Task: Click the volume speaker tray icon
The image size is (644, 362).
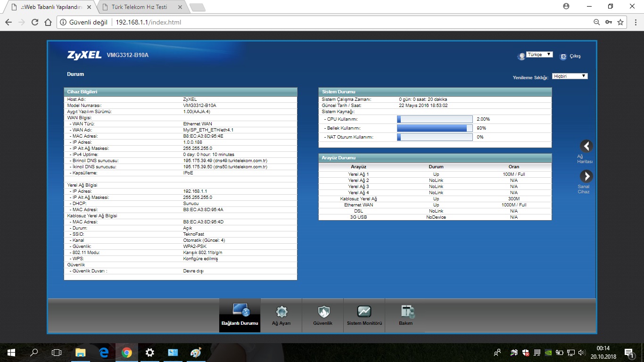Action: click(x=581, y=352)
